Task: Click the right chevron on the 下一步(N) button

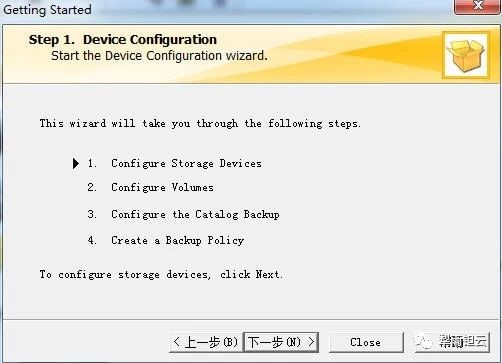Action: click(311, 342)
